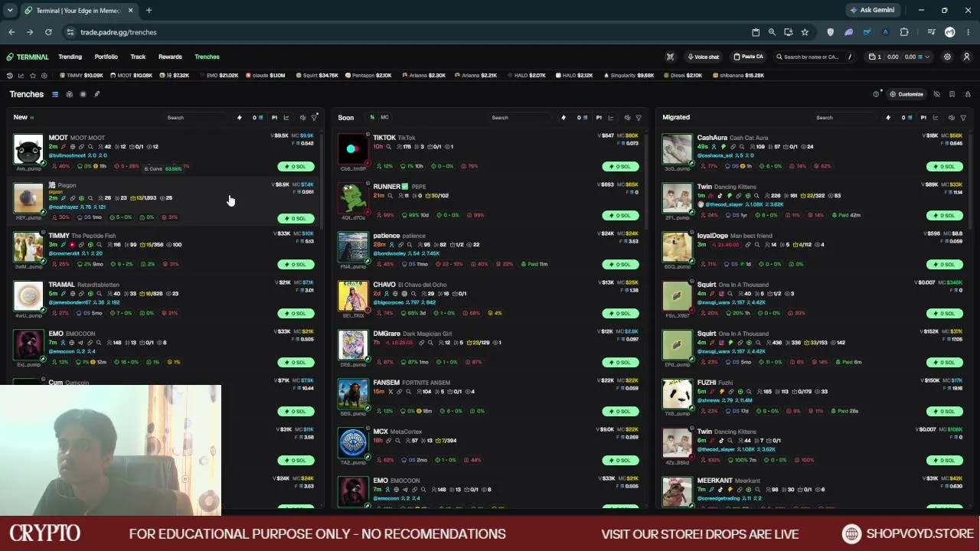980x551 pixels.
Task: Open @bullmootmoot profile link
Action: point(67,156)
